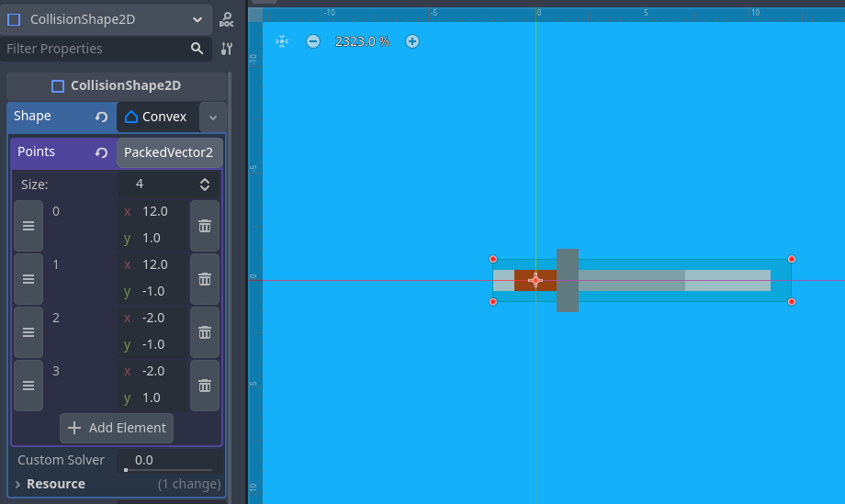Viewport: 845px width, 504px height.
Task: Click the Filter Properties search magnifier
Action: (197, 49)
